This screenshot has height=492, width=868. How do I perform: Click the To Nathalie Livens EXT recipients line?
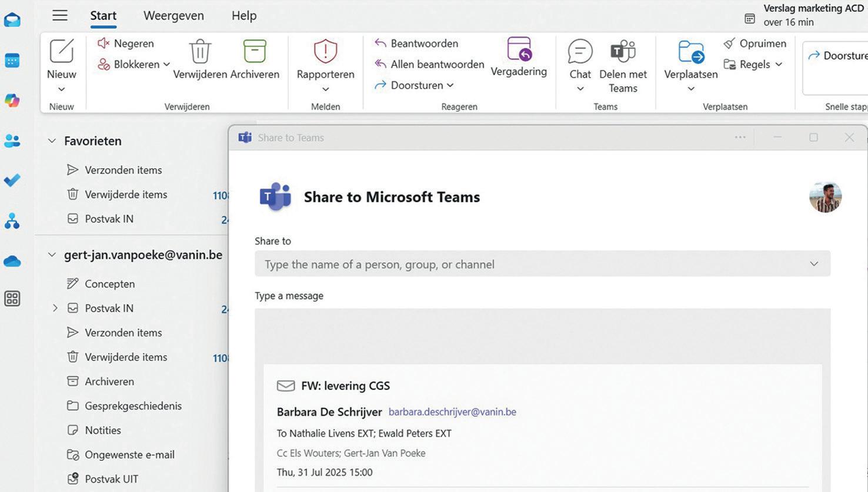[x=364, y=434]
